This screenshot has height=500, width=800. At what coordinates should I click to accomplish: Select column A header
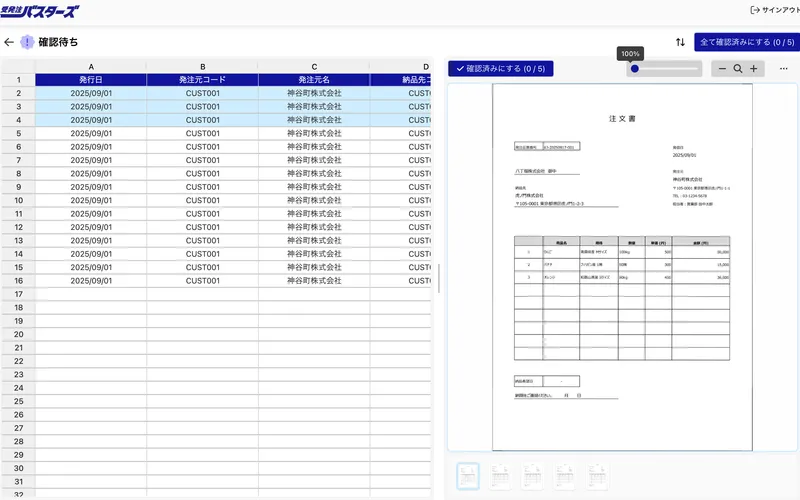click(91, 67)
